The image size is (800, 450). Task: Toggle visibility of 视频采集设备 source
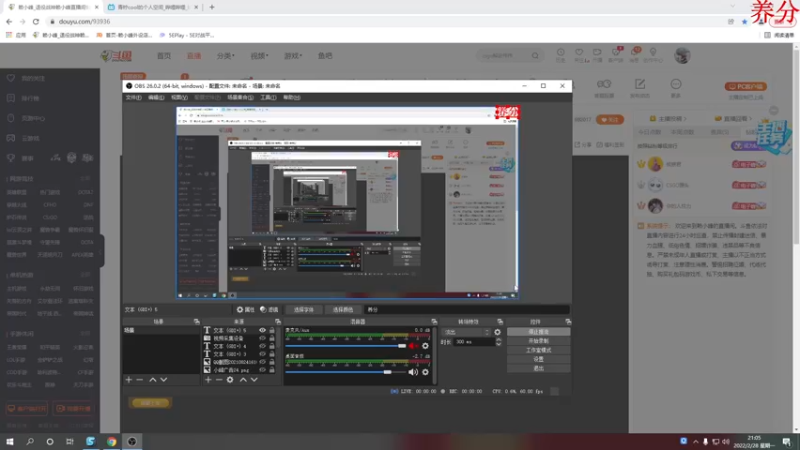(x=262, y=338)
